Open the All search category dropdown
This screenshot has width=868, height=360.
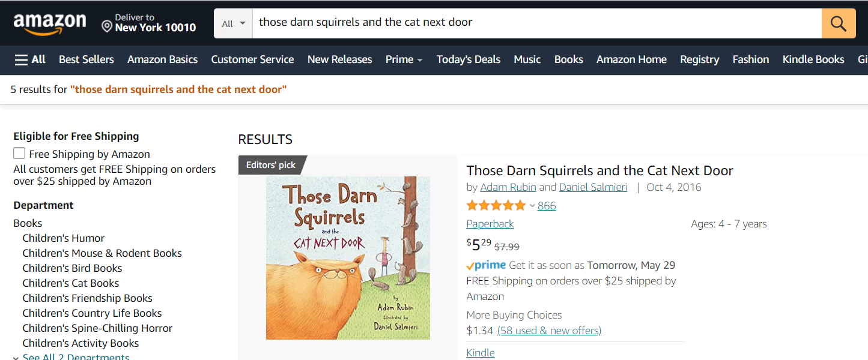[x=233, y=23]
